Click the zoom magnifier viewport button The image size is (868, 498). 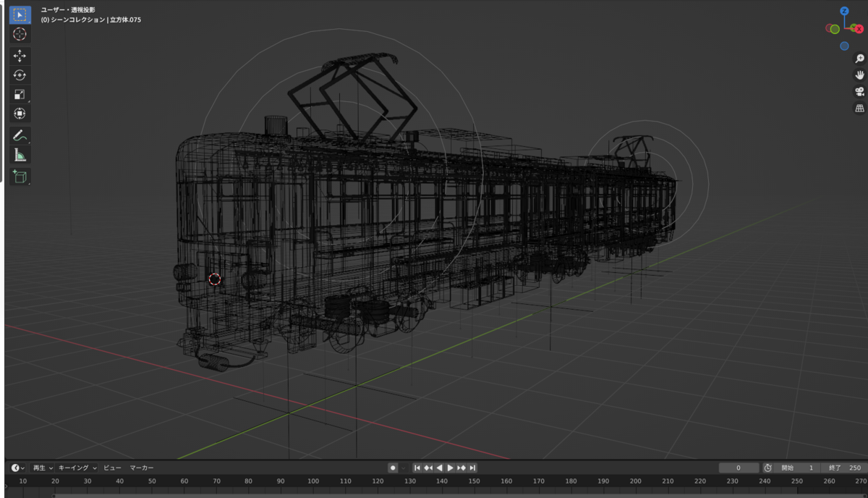860,59
